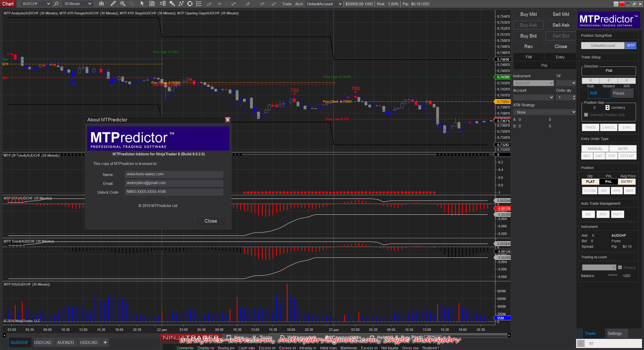Open the DefaultAccount dropdown in toolbar
Screen dimensions: 644x350
[324, 4]
